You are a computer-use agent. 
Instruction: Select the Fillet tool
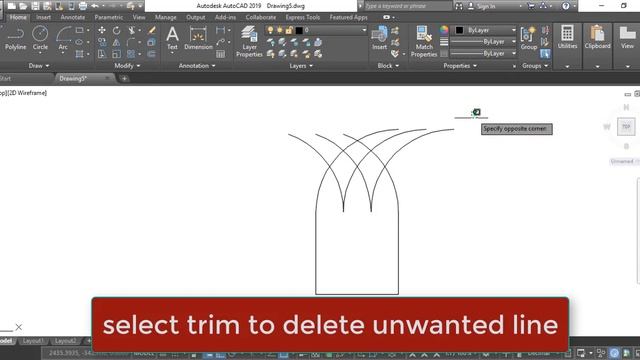click(131, 42)
